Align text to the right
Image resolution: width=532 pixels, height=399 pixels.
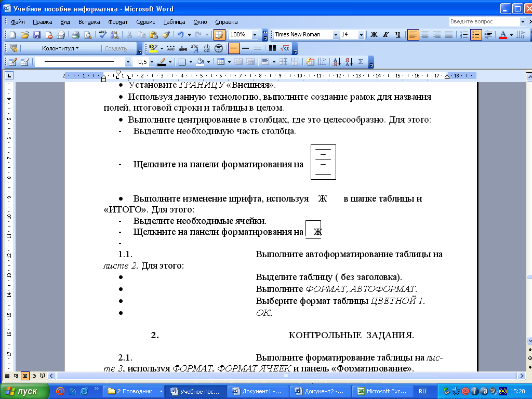pyautogui.click(x=437, y=35)
